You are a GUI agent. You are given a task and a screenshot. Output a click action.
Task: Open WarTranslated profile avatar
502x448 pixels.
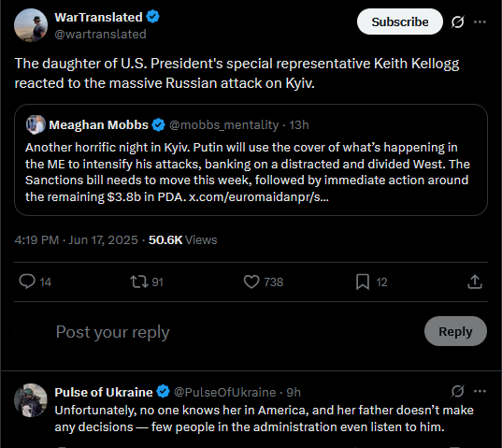(x=31, y=25)
